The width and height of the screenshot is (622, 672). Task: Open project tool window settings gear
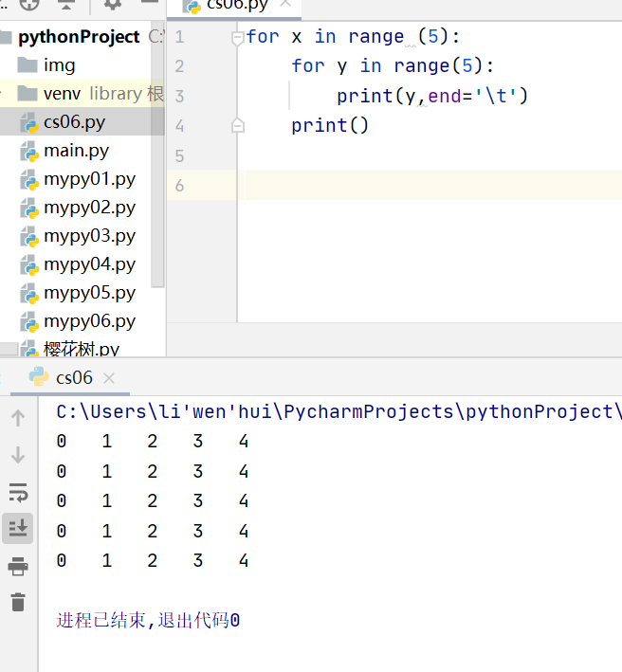113,5
